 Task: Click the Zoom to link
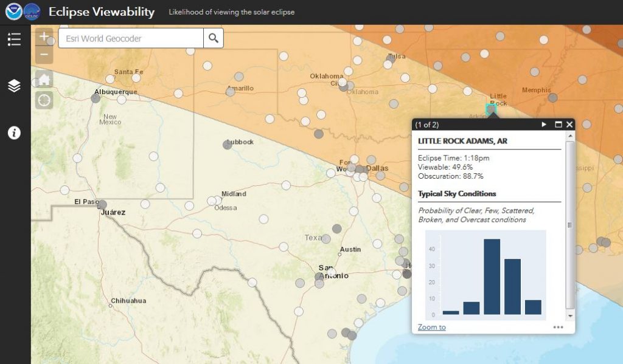(x=431, y=328)
